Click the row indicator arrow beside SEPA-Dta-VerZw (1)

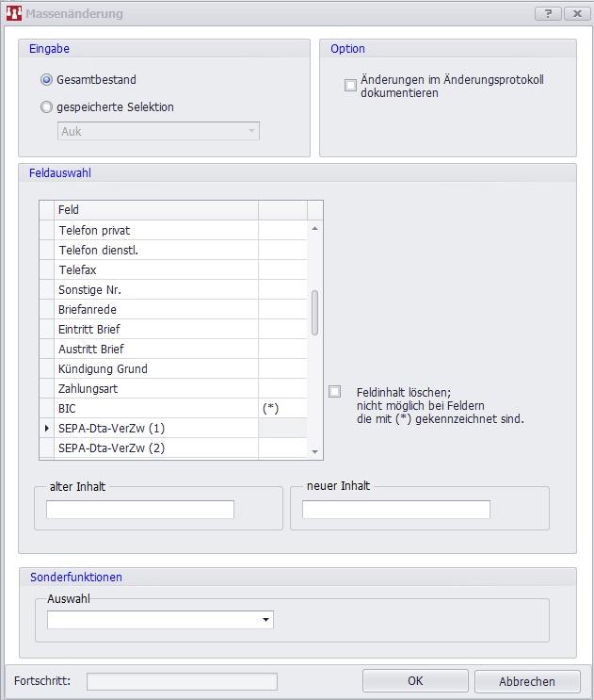(47, 429)
